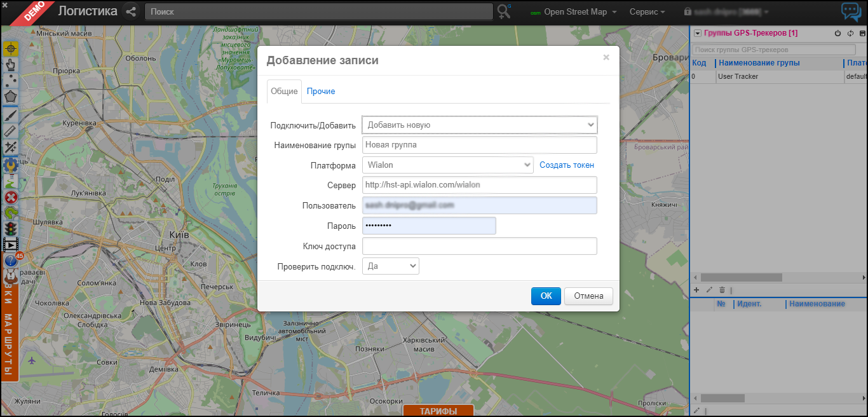Open help icon with 45 badge
This screenshot has height=417, width=868.
pyautogui.click(x=11, y=260)
